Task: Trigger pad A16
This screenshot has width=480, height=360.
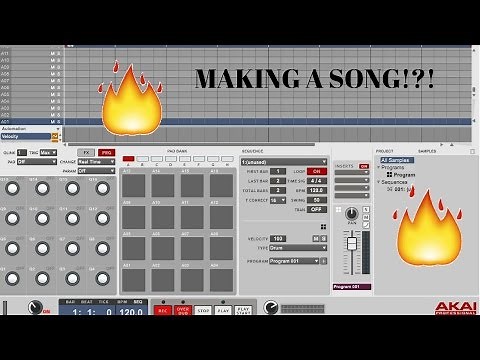Action: 221,186
